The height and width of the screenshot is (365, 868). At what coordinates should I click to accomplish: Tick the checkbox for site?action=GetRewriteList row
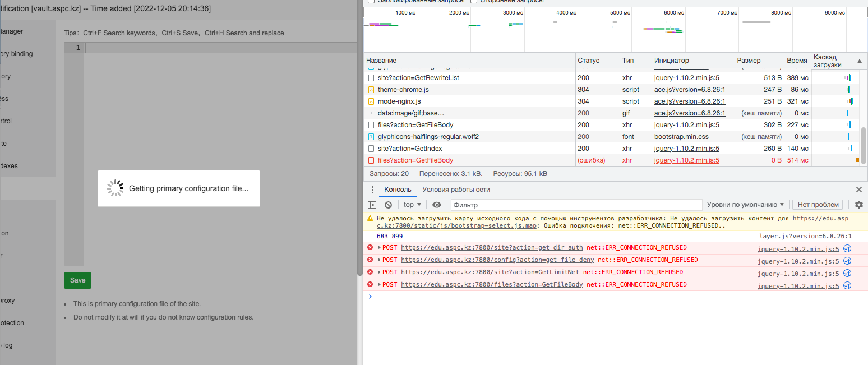tap(371, 78)
